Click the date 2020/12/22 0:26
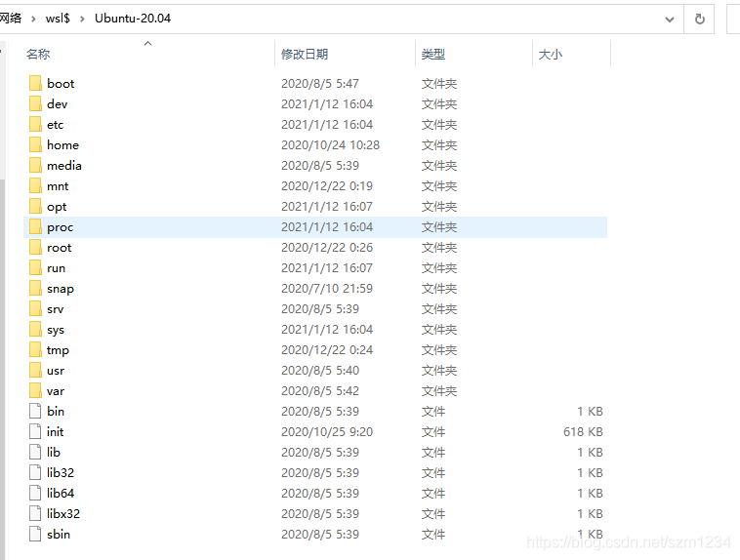 [327, 248]
